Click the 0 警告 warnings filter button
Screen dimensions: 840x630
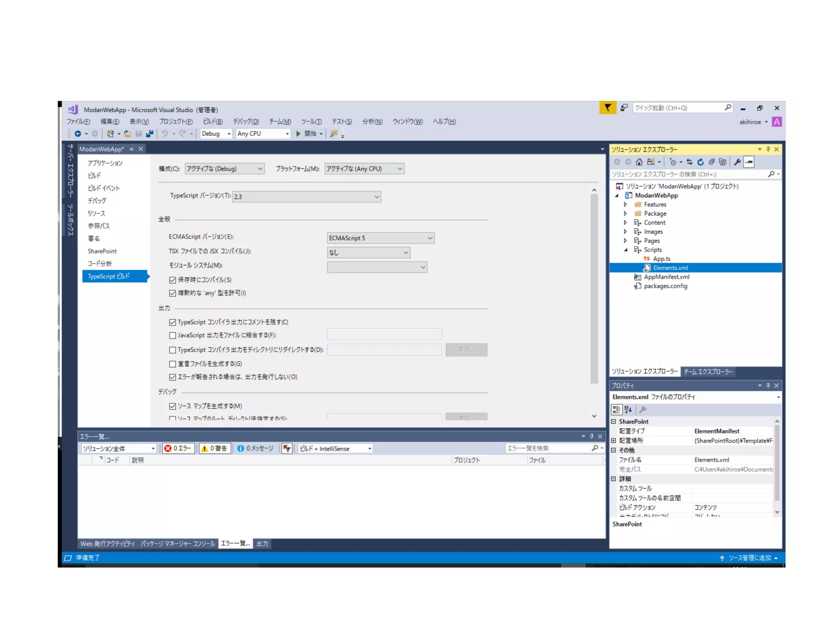(x=215, y=448)
